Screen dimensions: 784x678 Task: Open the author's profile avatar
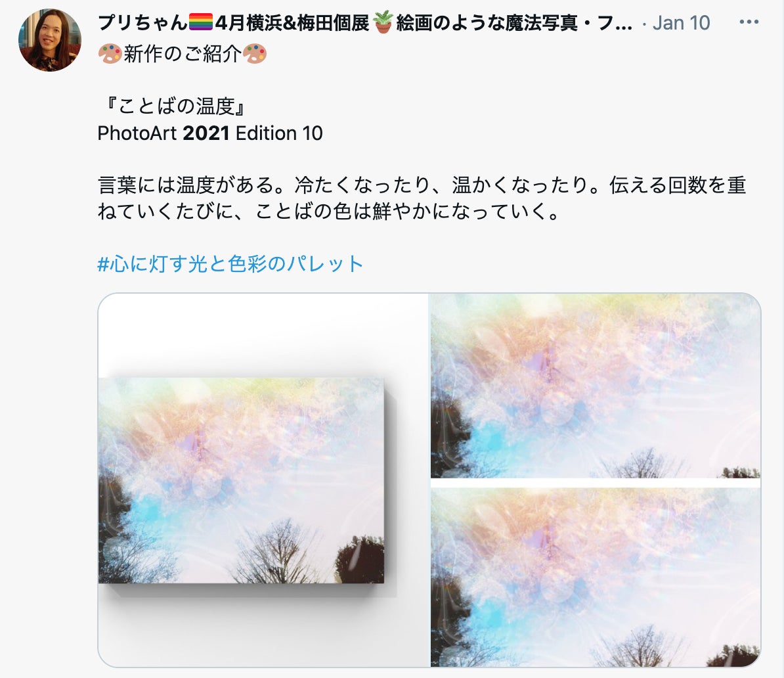(49, 40)
